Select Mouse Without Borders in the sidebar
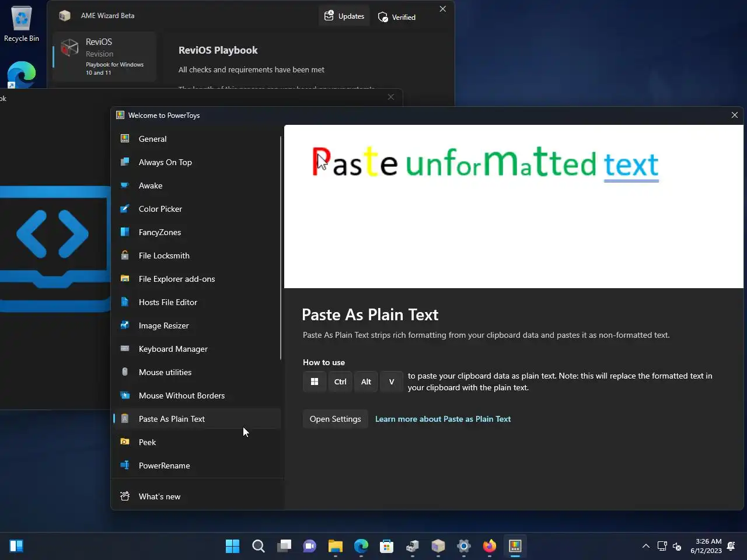The width and height of the screenshot is (747, 560). pos(197,395)
